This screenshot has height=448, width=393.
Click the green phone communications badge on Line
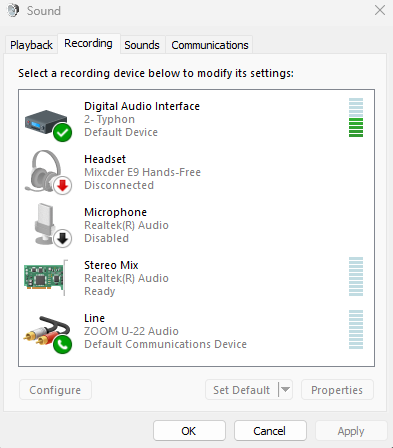click(62, 344)
